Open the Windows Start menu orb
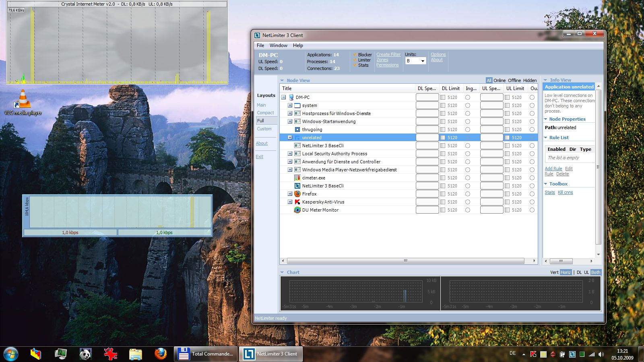This screenshot has width=644, height=362. (x=10, y=354)
